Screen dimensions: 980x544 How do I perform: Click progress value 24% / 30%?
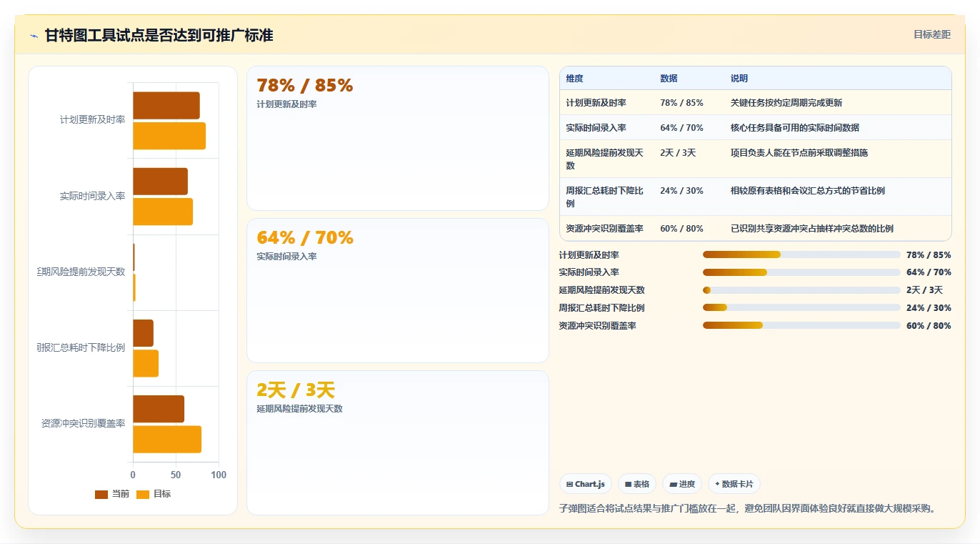pos(929,308)
